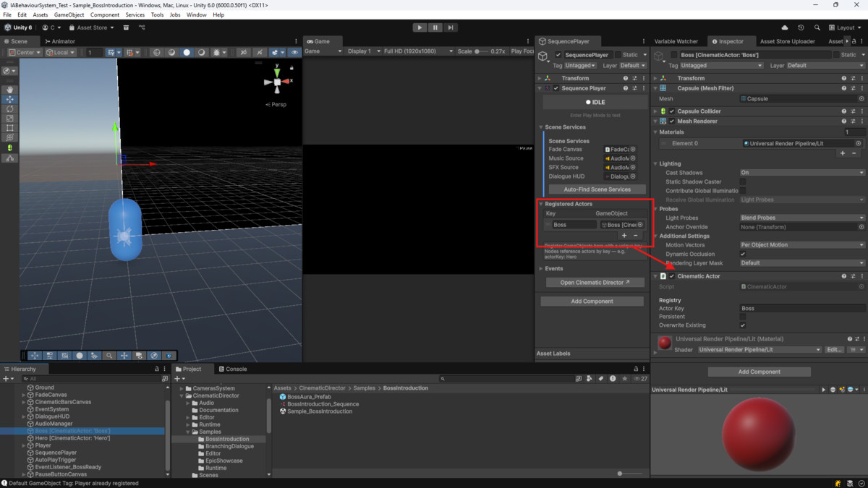Open Unity Cloud from the cloud icon
This screenshot has height=488, width=868.
(785, 27)
